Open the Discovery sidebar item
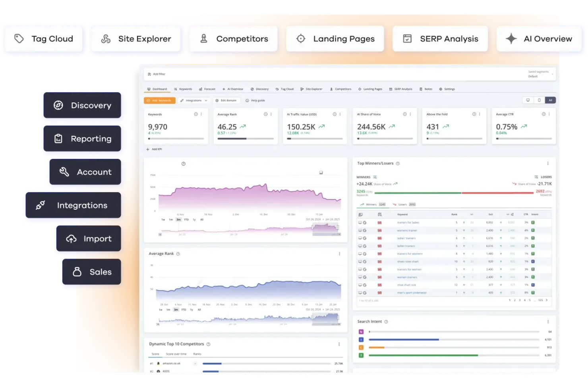Image resolution: width=588 pixels, height=392 pixels. 82,105
